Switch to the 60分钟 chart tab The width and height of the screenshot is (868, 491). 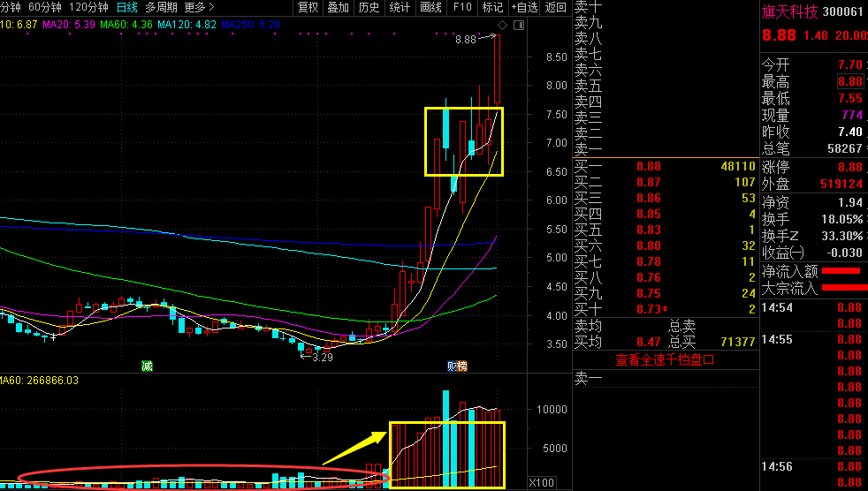pyautogui.click(x=45, y=8)
